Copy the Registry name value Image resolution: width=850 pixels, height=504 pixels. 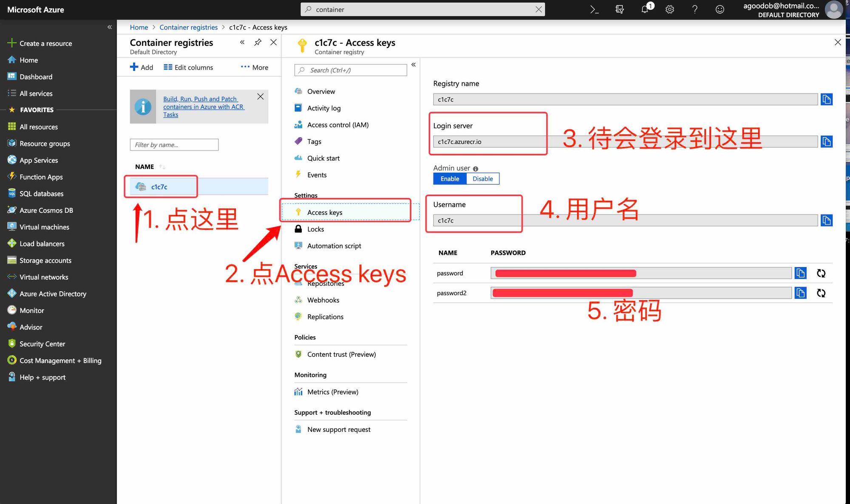[826, 99]
